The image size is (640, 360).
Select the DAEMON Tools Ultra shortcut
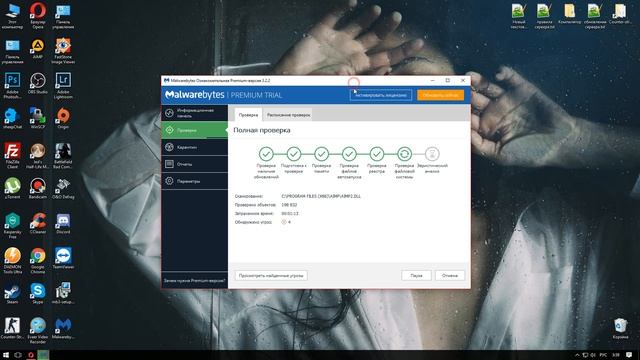point(12,261)
